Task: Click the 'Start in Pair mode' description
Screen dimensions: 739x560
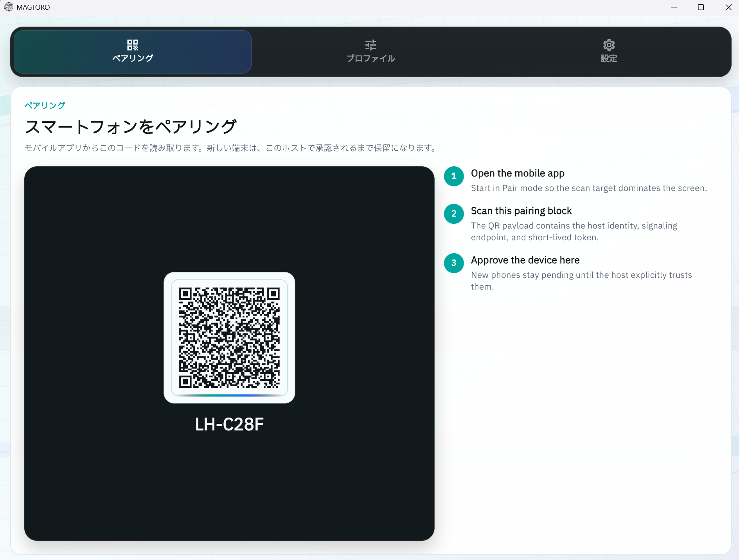Action: click(589, 188)
